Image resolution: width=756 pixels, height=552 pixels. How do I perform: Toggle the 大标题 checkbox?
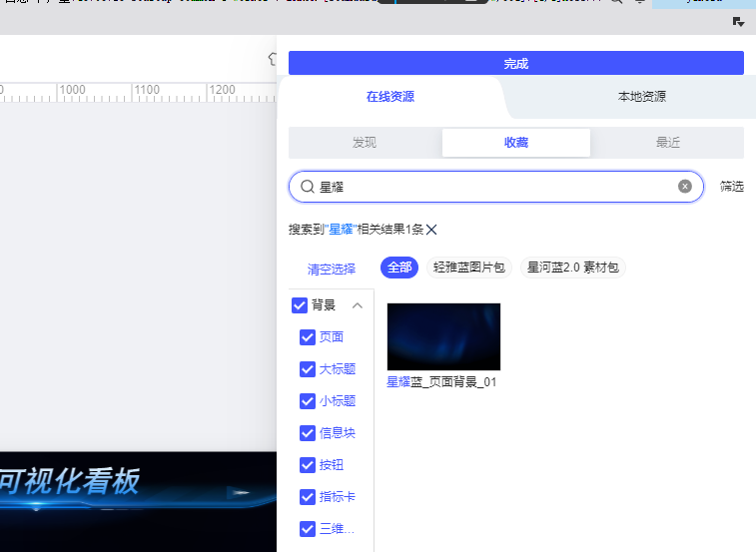point(308,369)
